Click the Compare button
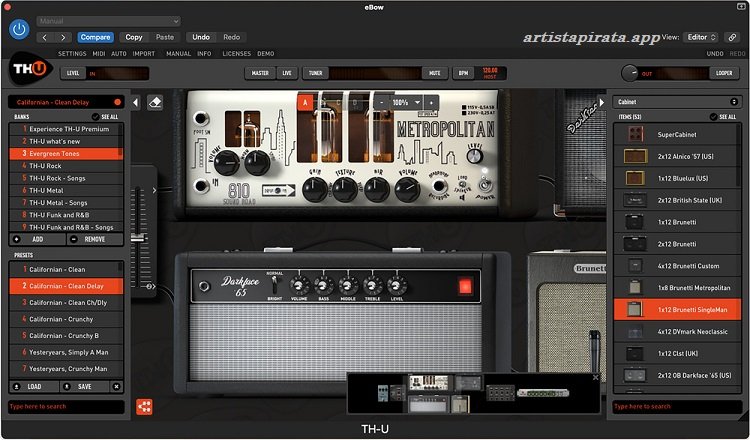Viewport: 750px width, 440px height. tap(95, 37)
